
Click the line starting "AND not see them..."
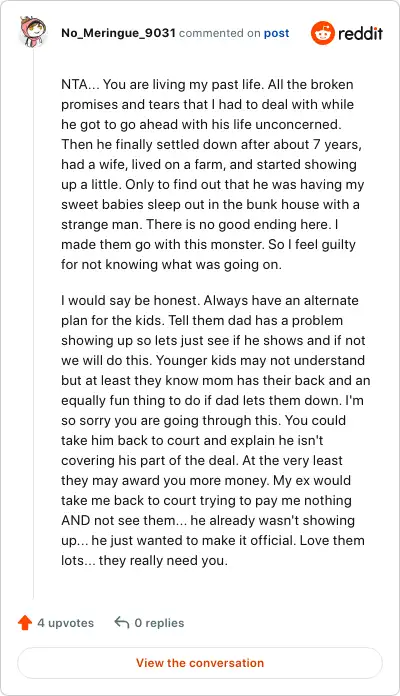[208, 520]
